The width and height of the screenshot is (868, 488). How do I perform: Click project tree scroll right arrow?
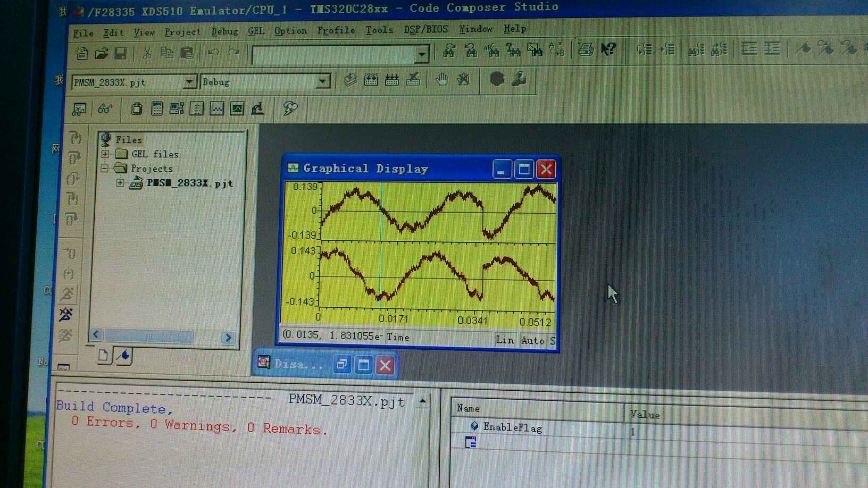[x=228, y=338]
